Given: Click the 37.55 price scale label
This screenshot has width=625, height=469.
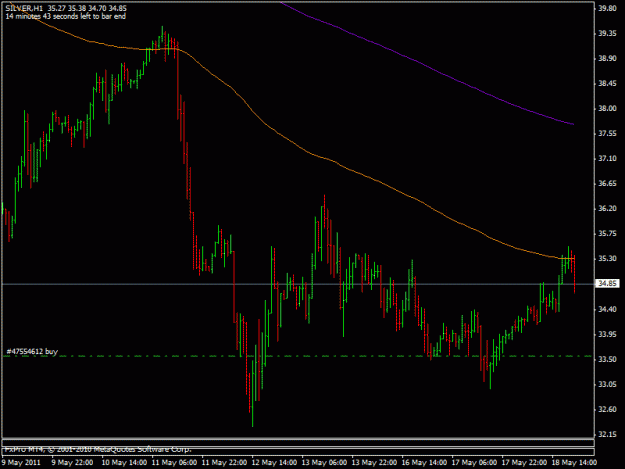Looking at the screenshot, I should (x=607, y=134).
